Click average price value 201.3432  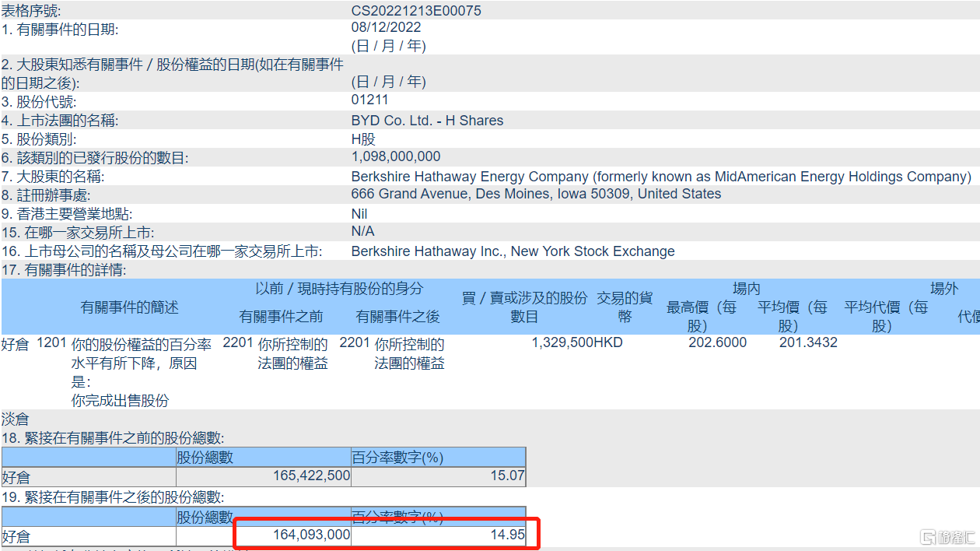(808, 342)
